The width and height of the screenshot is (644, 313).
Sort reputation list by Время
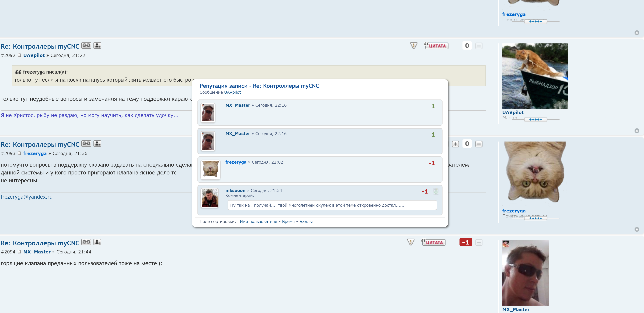pos(288,221)
